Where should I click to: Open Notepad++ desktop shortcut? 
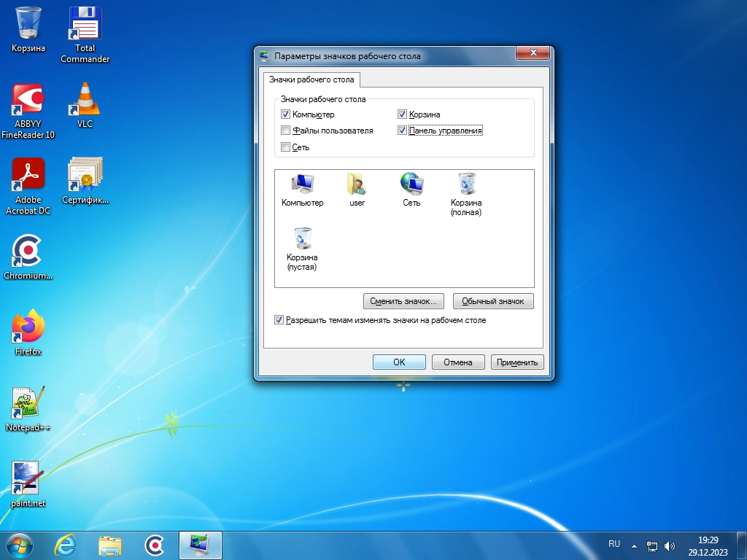click(28, 408)
